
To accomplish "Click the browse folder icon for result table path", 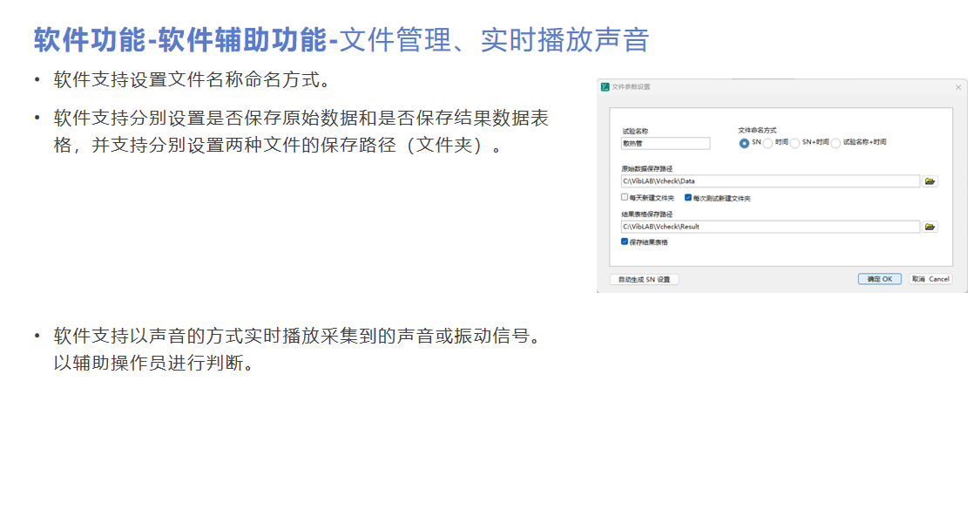I will (x=930, y=227).
